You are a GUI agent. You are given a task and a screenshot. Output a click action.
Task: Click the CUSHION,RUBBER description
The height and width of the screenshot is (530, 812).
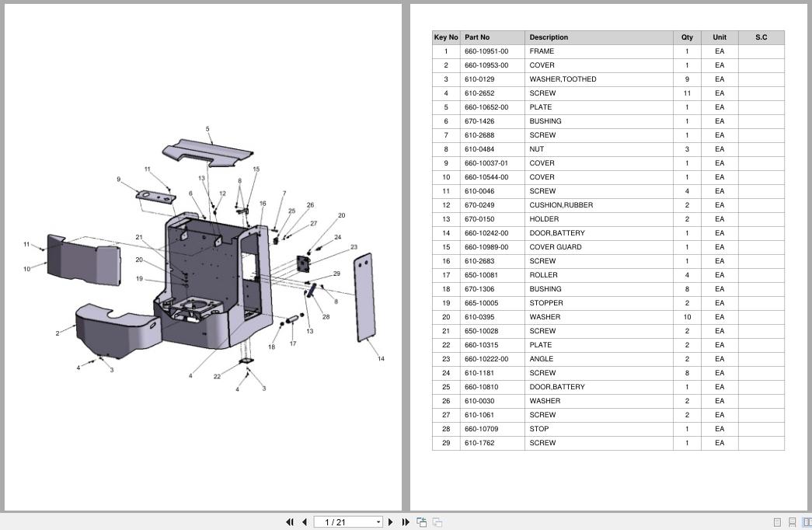[561, 205]
